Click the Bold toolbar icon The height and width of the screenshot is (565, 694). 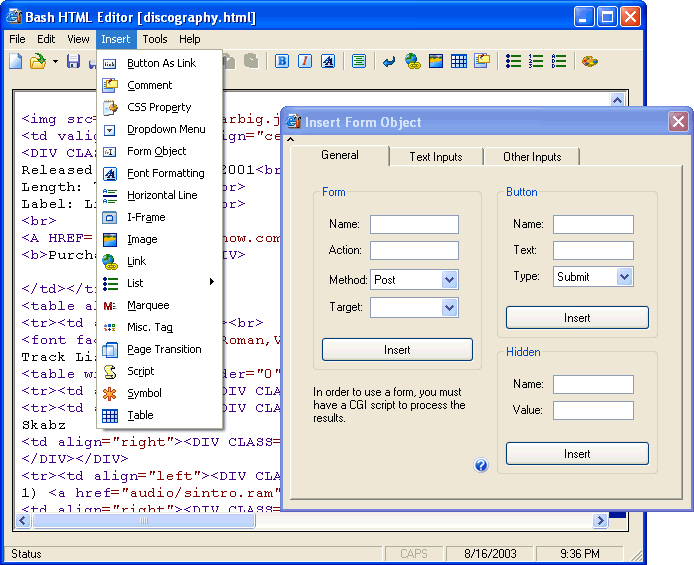[x=282, y=62]
